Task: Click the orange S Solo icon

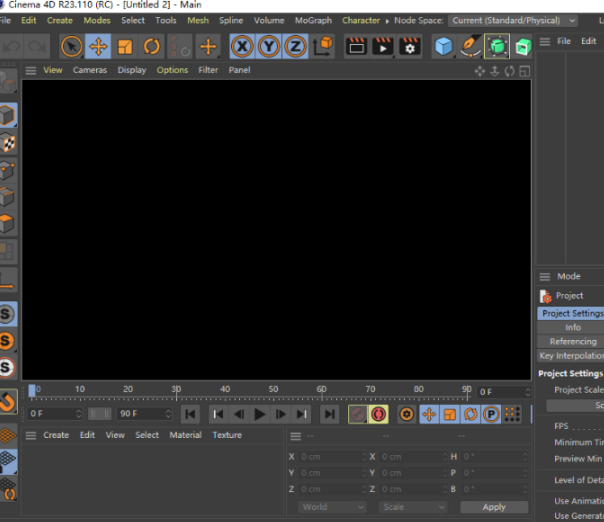Action: [x=7, y=341]
